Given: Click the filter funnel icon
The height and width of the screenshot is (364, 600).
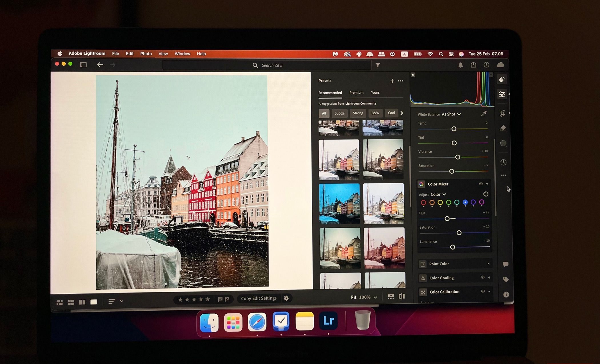Looking at the screenshot, I should point(378,65).
